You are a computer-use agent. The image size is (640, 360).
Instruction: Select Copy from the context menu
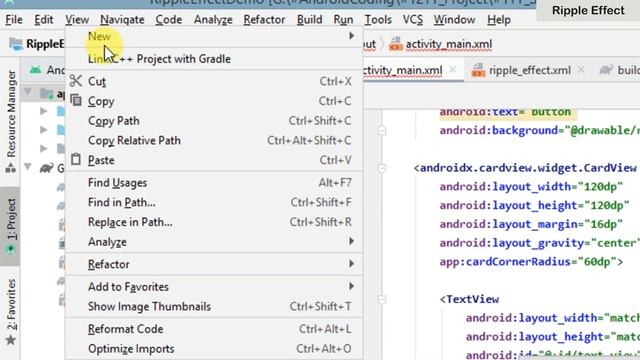(214, 101)
